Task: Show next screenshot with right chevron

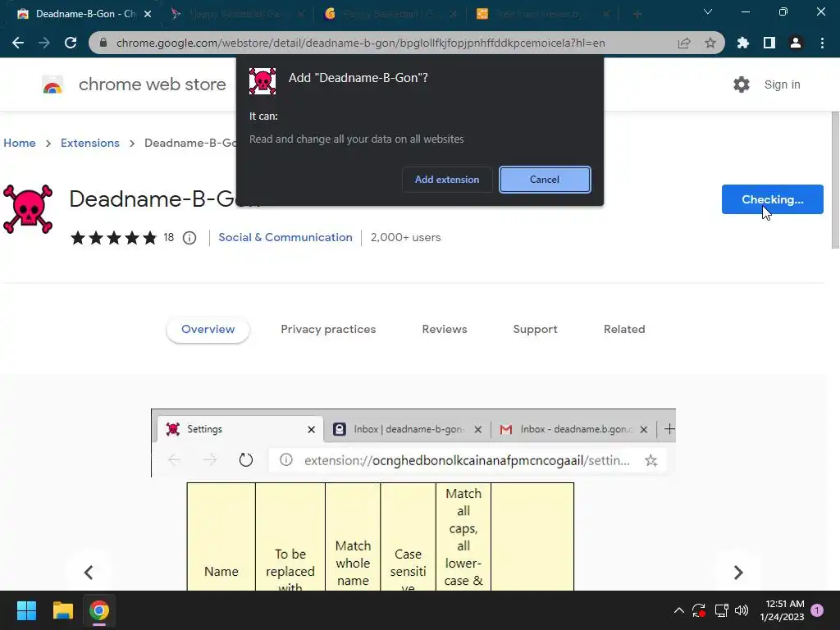Action: tap(738, 572)
